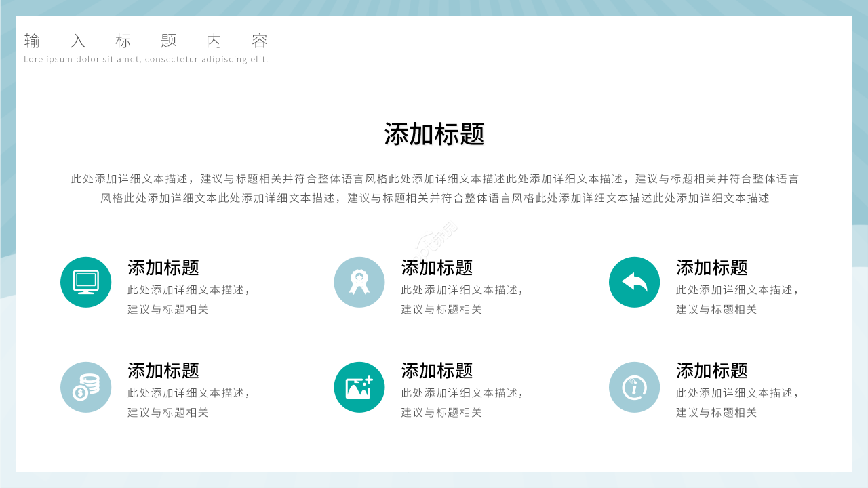Click the 添加标题 heading beside the ribbon badge icon
This screenshot has width=868, height=488.
coord(437,268)
